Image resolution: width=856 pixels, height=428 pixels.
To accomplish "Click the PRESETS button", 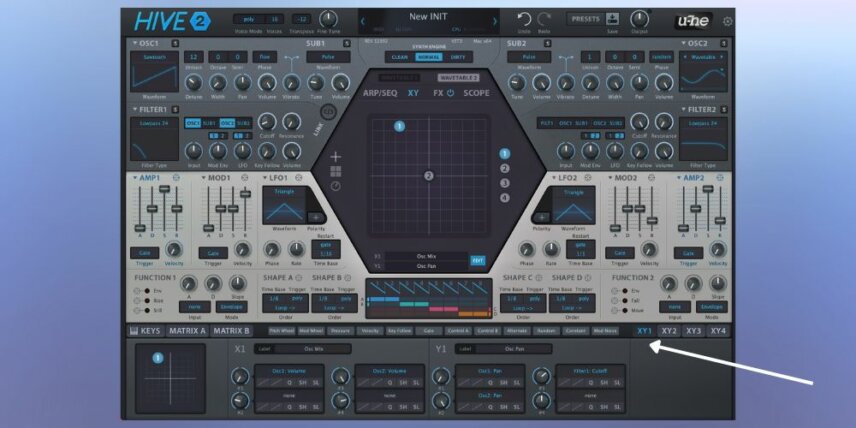I will tap(585, 19).
